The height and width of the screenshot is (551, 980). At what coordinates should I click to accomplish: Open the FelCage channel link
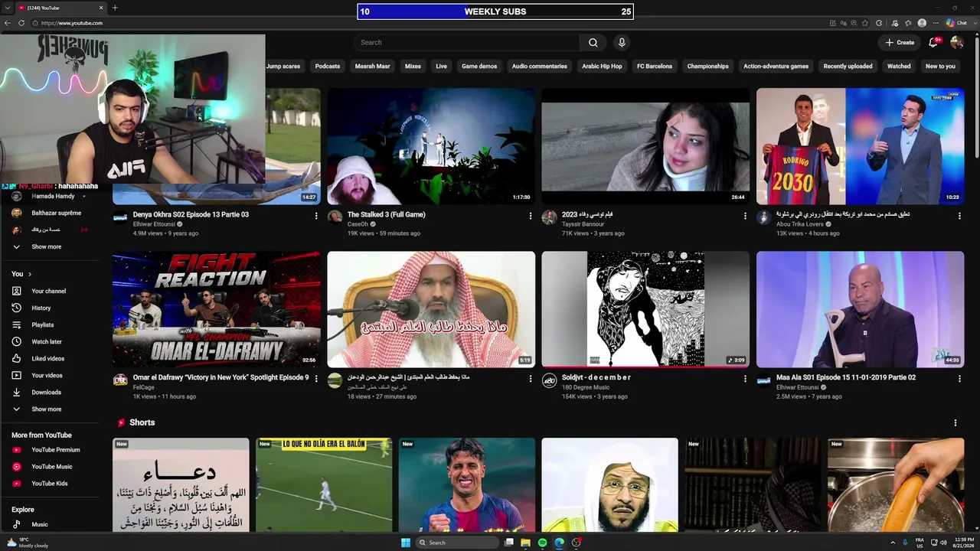144,387
